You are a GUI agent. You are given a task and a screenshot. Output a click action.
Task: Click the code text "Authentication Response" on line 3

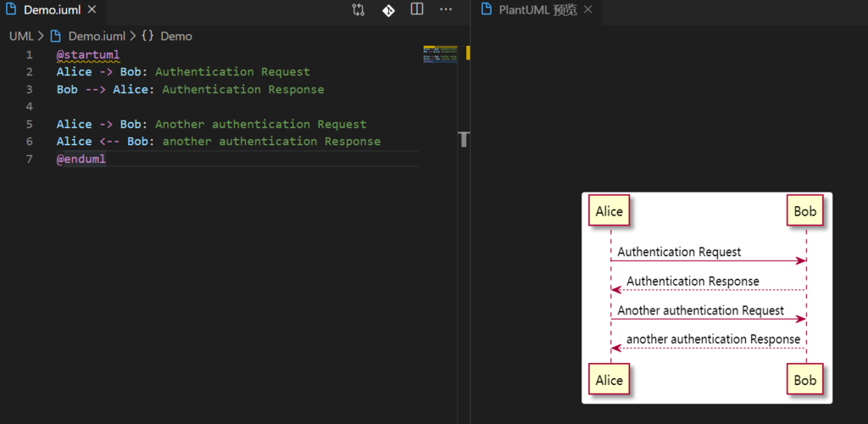[243, 89]
